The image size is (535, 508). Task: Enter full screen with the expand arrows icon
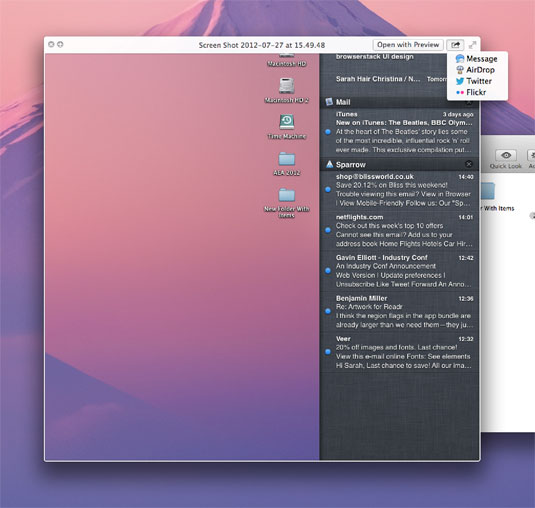[473, 45]
